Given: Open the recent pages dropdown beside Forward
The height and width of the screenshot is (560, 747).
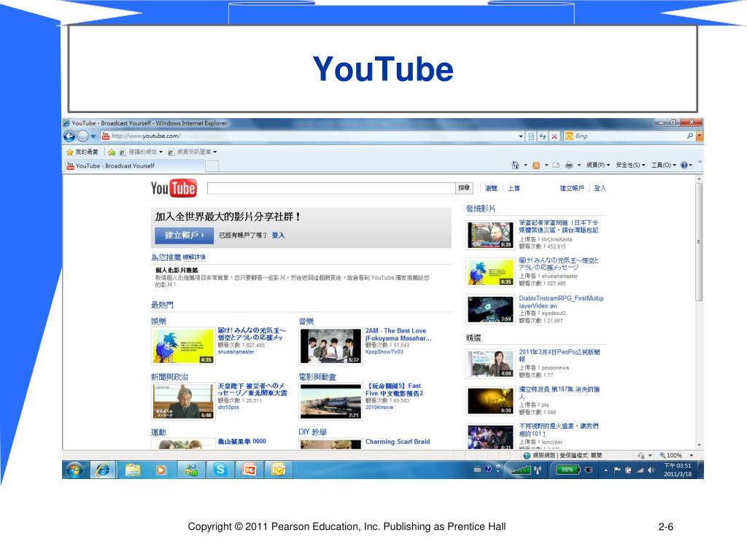Looking at the screenshot, I should point(93,136).
